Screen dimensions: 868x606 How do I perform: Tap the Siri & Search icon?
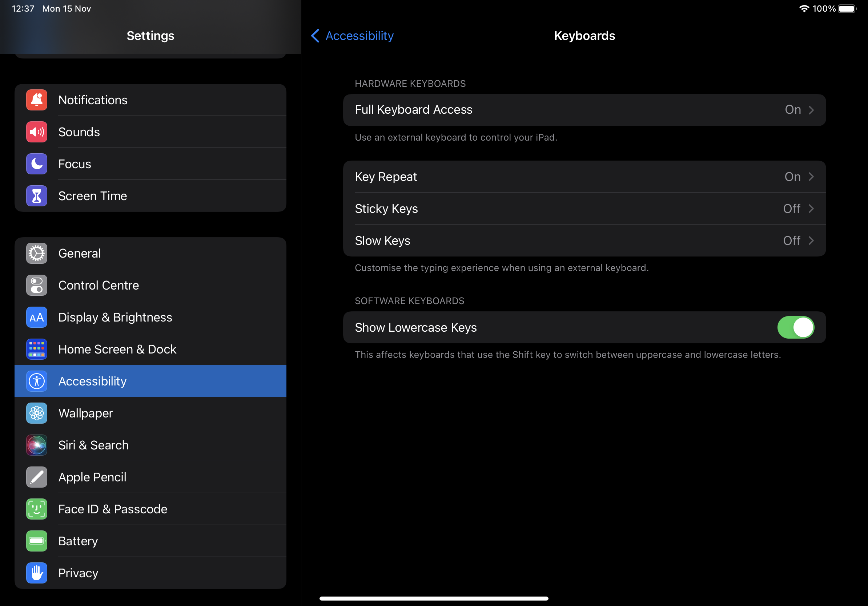[37, 445]
